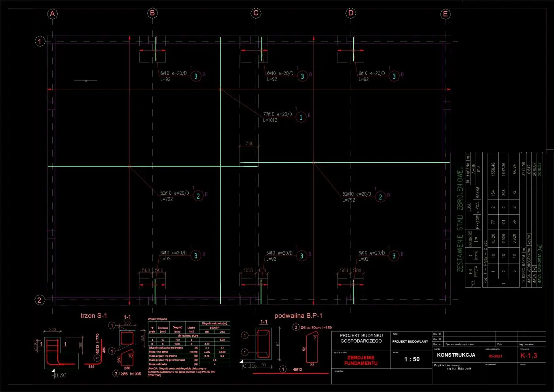This screenshot has width=554, height=392.
Task: Select grid axis bubble C
Action: pyautogui.click(x=256, y=13)
